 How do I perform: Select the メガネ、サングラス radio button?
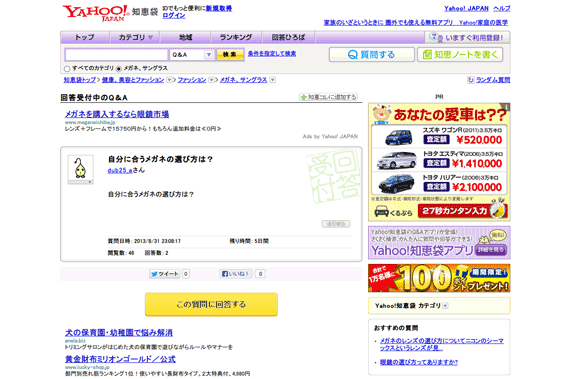click(x=119, y=69)
